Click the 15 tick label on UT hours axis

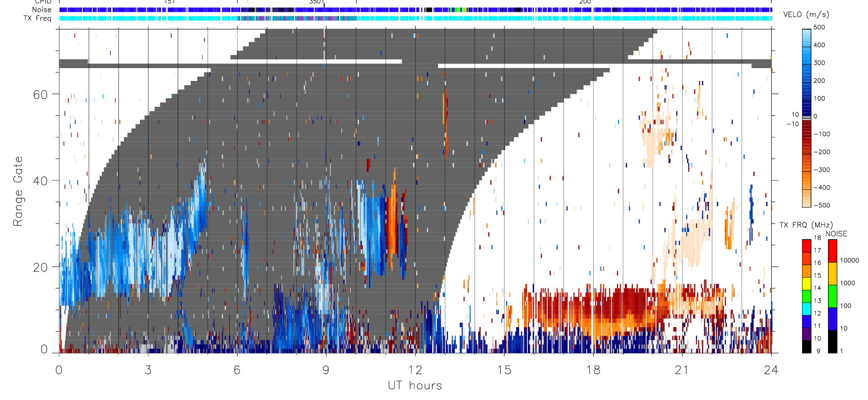504,370
